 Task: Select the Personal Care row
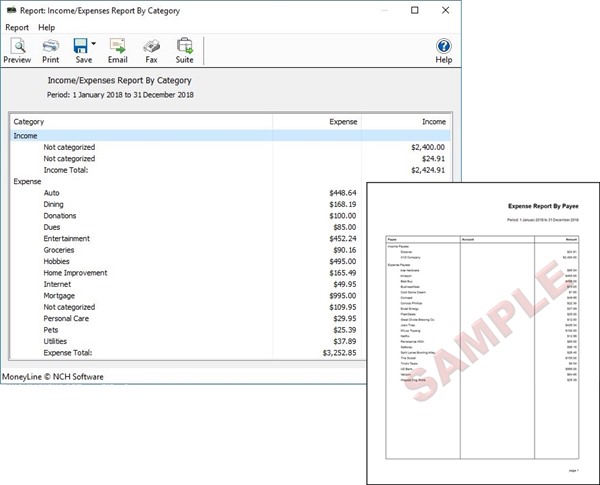(x=188, y=318)
